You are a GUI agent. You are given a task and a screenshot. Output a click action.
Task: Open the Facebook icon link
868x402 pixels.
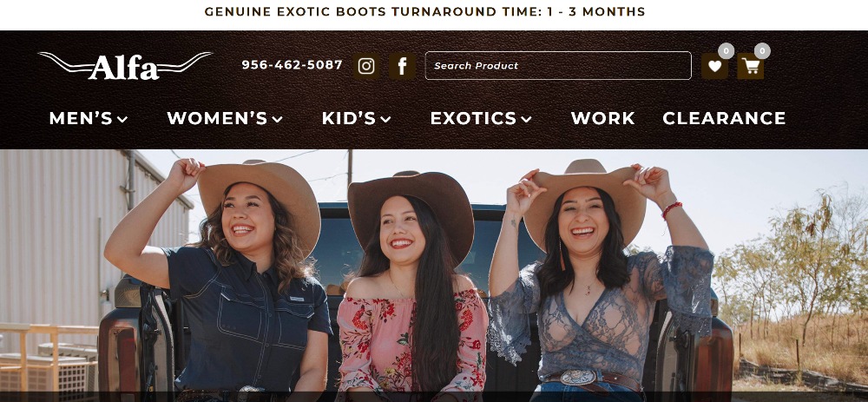click(x=402, y=66)
